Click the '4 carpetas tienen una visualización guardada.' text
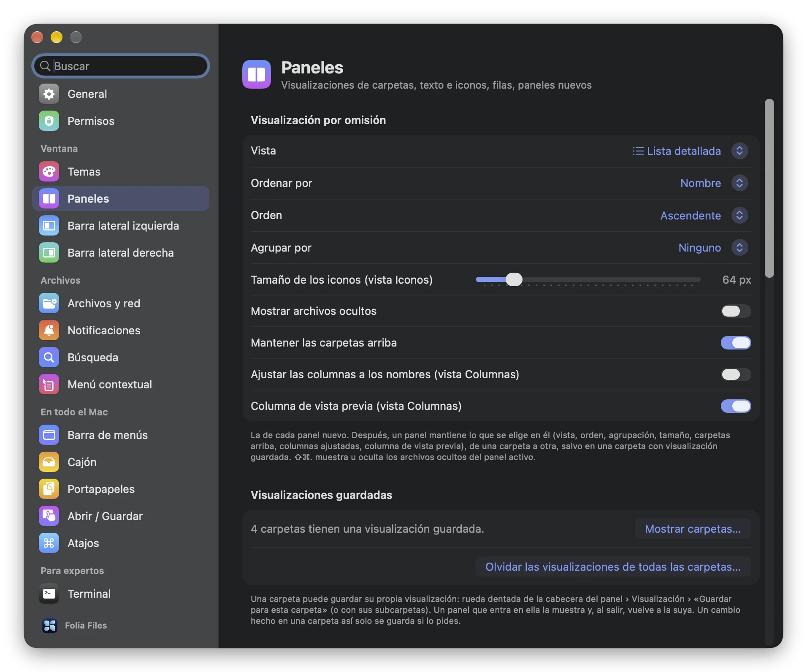Image resolution: width=807 pixels, height=672 pixels. 367,529
